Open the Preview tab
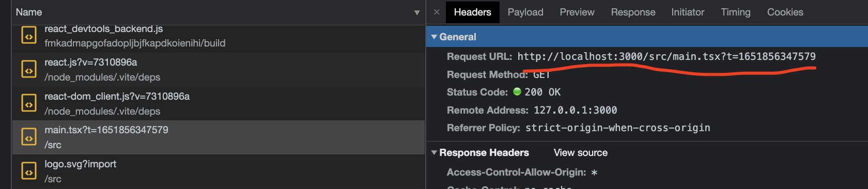 pyautogui.click(x=577, y=12)
